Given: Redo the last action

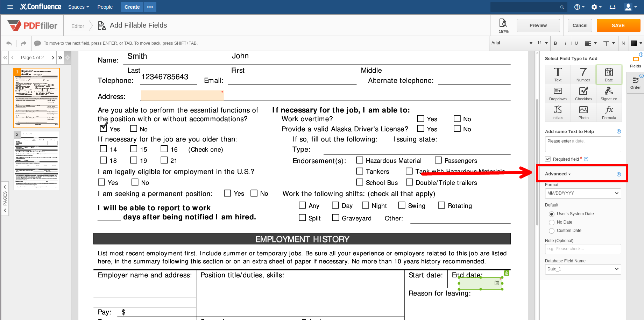Looking at the screenshot, I should click(x=23, y=43).
